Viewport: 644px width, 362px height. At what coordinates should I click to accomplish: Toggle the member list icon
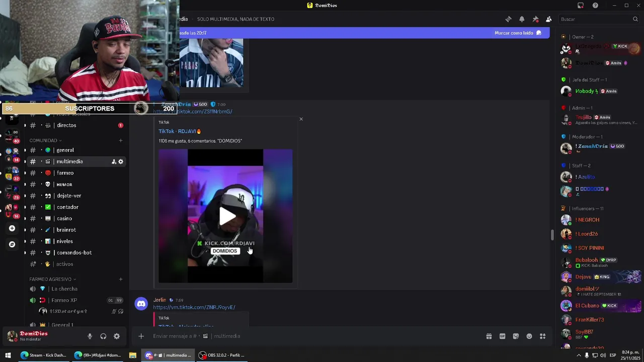(549, 19)
